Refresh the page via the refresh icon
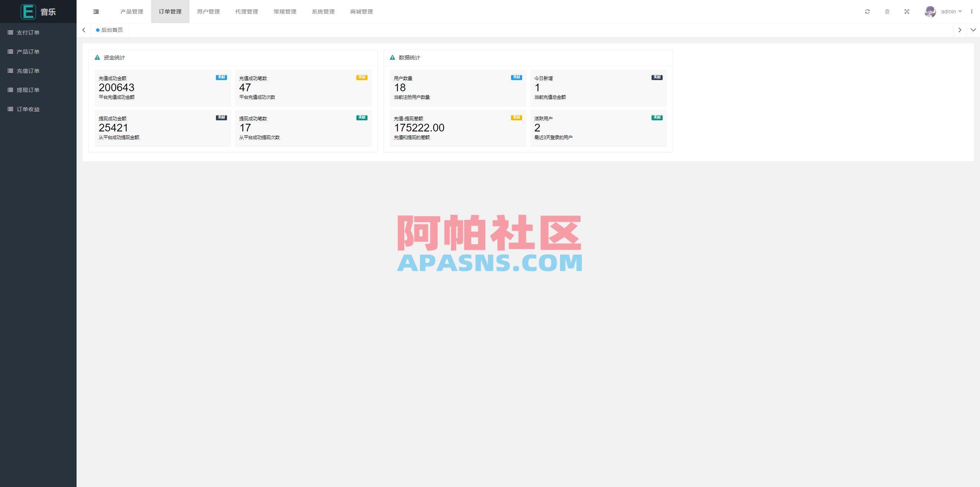Screen dimensions: 980x487 (867, 11)
